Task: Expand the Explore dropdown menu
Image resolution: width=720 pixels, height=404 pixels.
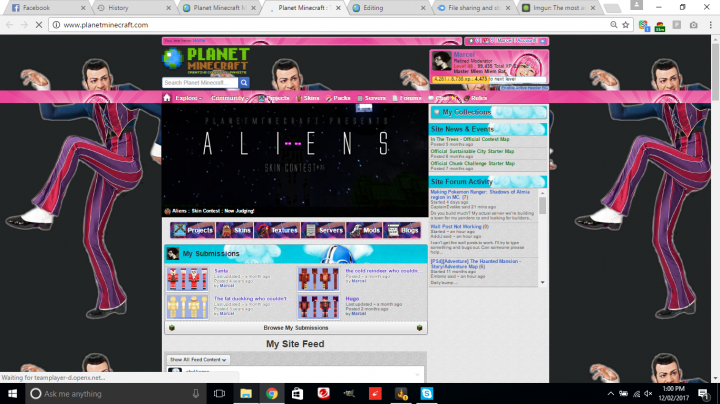Action: 188,98
